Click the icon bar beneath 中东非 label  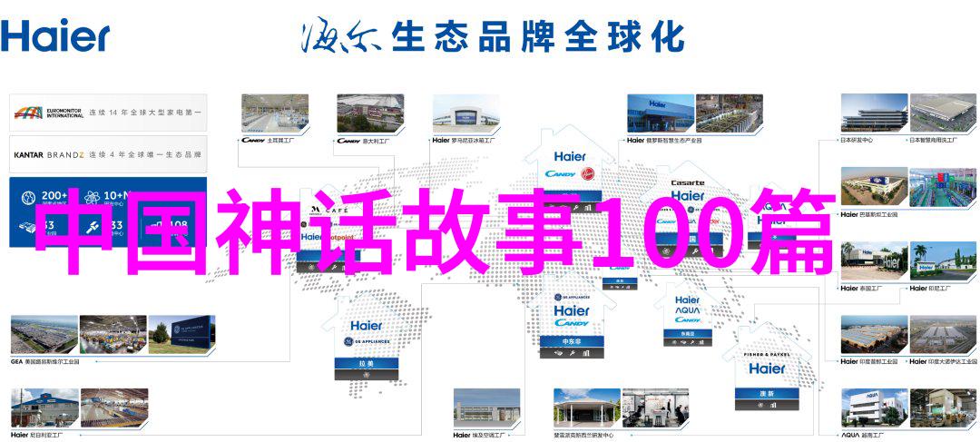pos(572,353)
